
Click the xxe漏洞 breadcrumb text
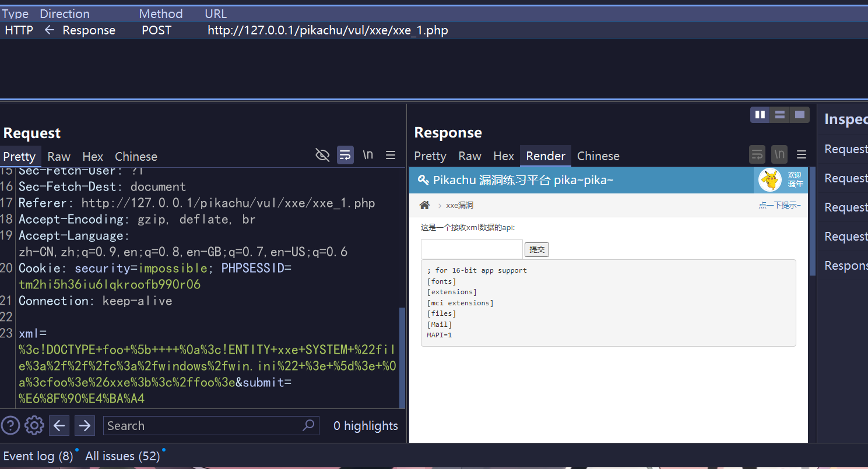[459, 205]
